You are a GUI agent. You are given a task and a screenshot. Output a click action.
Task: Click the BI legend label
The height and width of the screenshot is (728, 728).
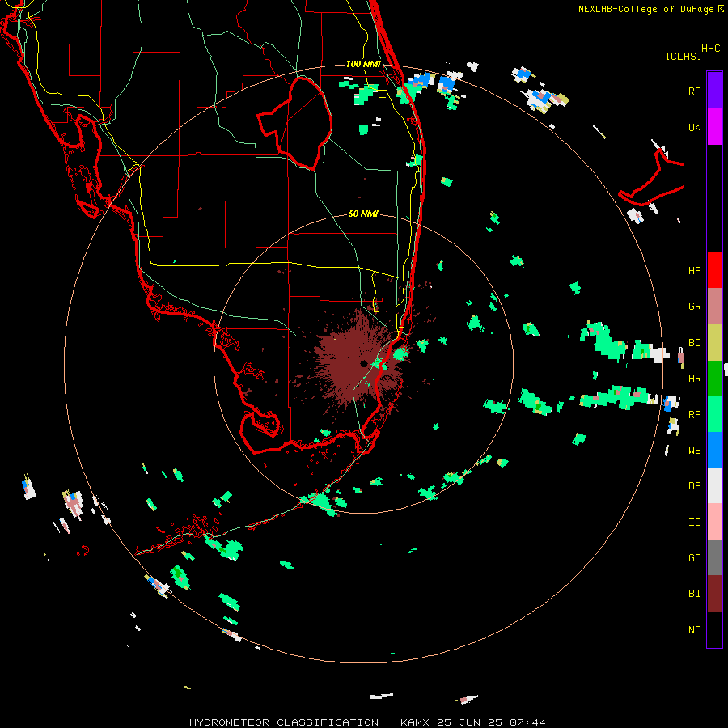tap(694, 594)
